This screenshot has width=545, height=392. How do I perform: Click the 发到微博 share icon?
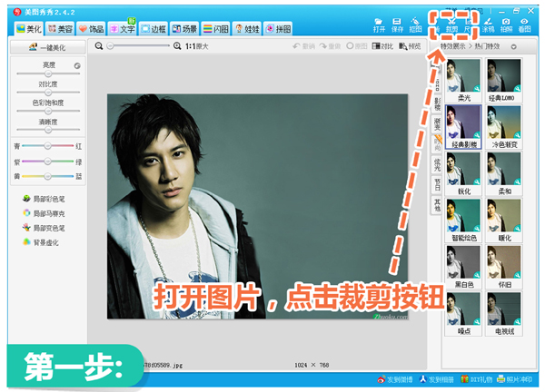click(x=395, y=378)
